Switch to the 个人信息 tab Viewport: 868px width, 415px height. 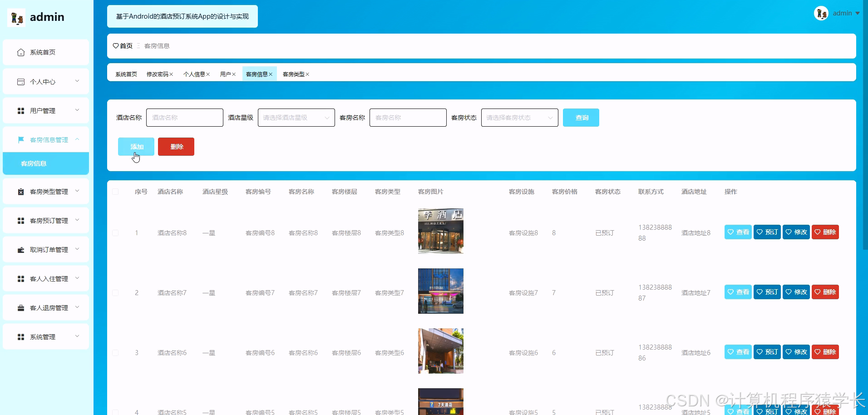click(194, 74)
